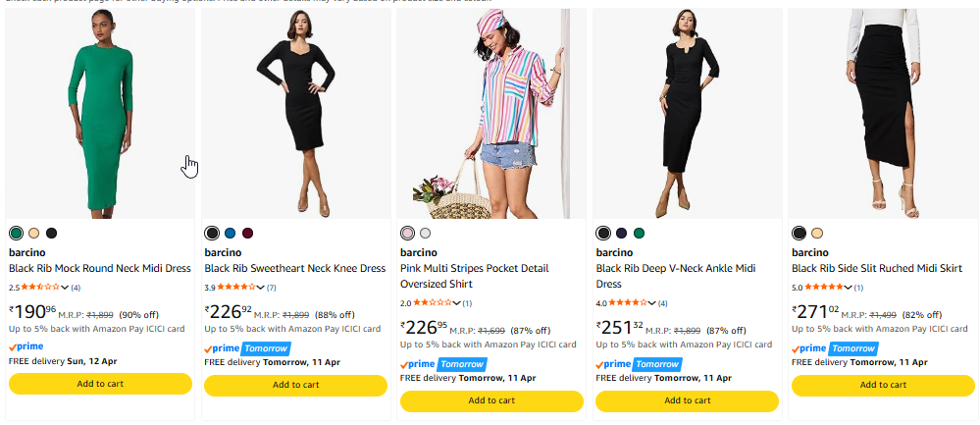Choose white swatch on Pink Stripes Shirt
The width and height of the screenshot is (980, 425).
coord(425,234)
